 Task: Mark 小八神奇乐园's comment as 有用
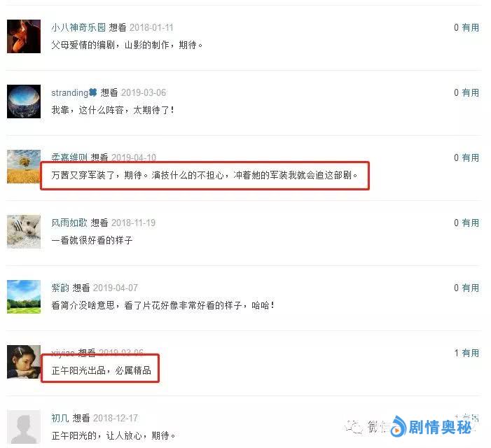470,27
